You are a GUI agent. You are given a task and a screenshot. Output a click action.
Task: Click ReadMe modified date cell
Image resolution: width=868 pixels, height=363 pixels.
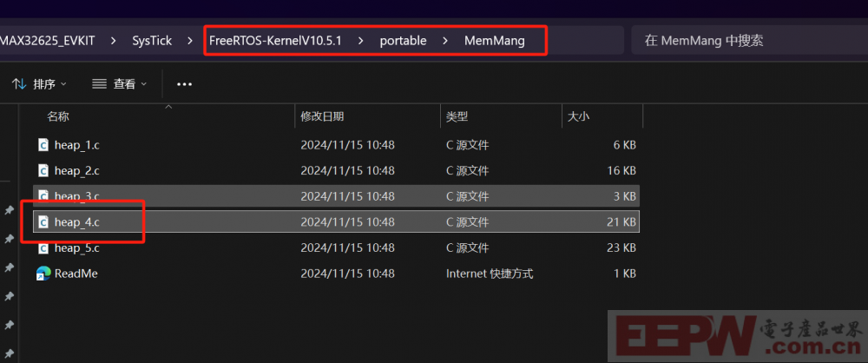(x=347, y=274)
